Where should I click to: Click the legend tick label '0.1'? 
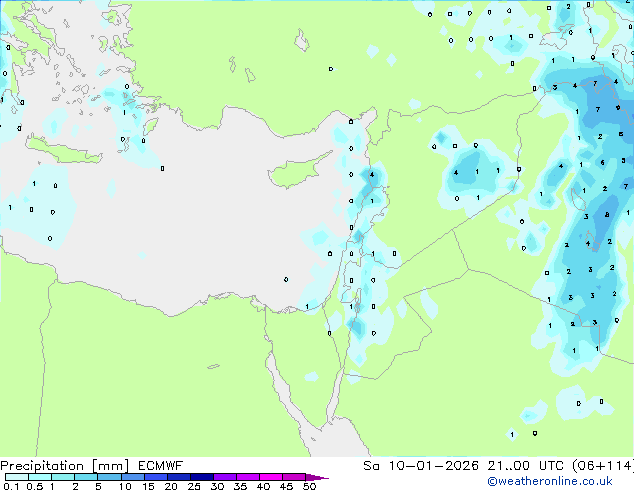coord(11,486)
